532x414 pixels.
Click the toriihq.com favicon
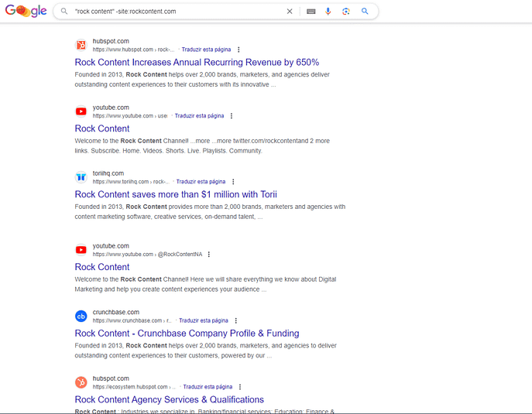click(x=81, y=177)
